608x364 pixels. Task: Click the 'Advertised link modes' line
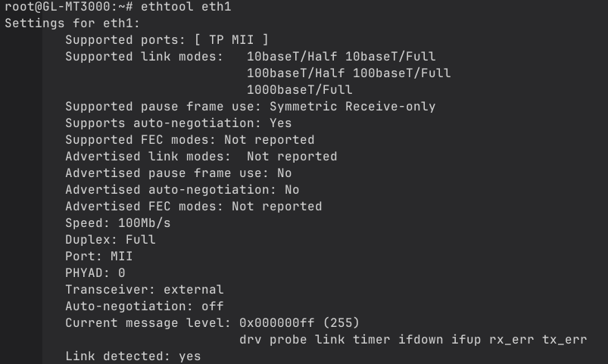[201, 156]
